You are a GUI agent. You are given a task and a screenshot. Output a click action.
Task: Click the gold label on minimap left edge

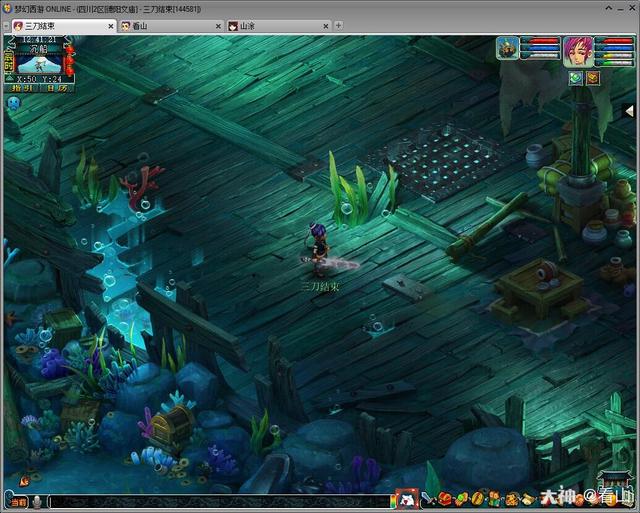(8, 63)
